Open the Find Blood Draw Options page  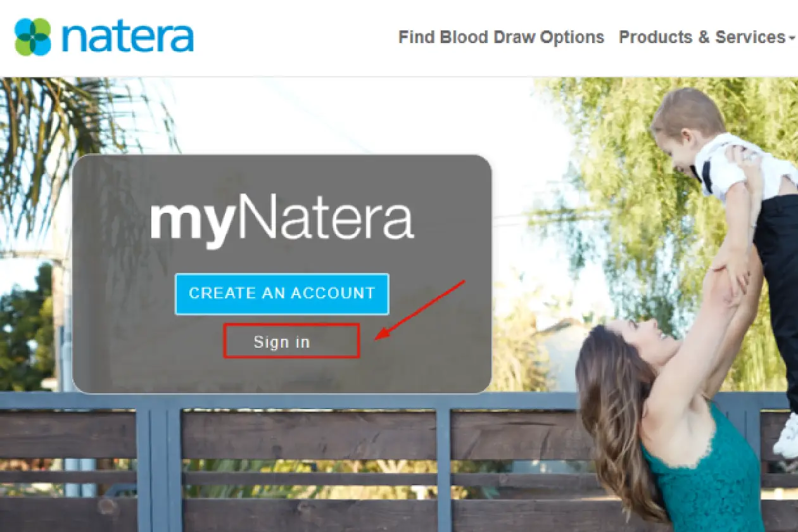pyautogui.click(x=501, y=37)
